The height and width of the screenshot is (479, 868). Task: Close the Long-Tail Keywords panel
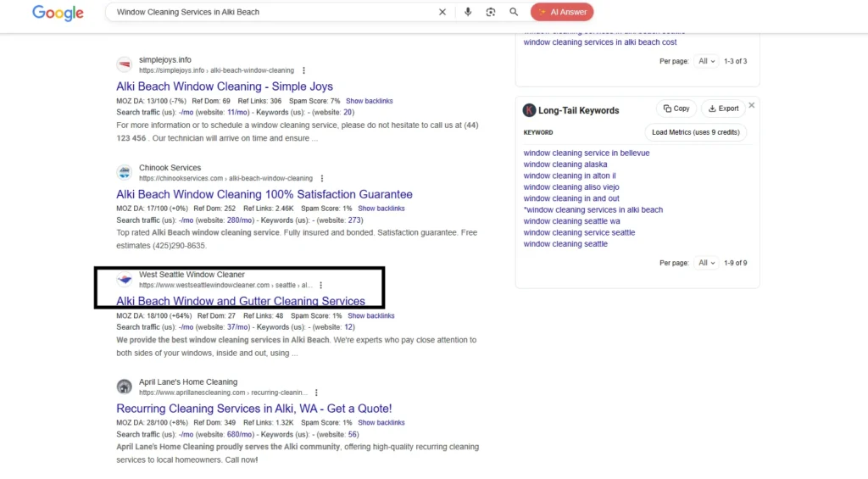[x=752, y=105]
